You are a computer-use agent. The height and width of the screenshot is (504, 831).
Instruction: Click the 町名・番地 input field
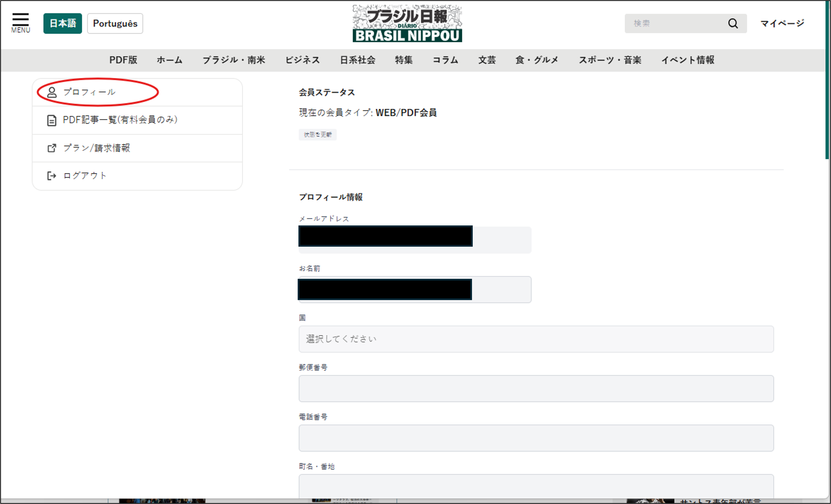pyautogui.click(x=536, y=486)
